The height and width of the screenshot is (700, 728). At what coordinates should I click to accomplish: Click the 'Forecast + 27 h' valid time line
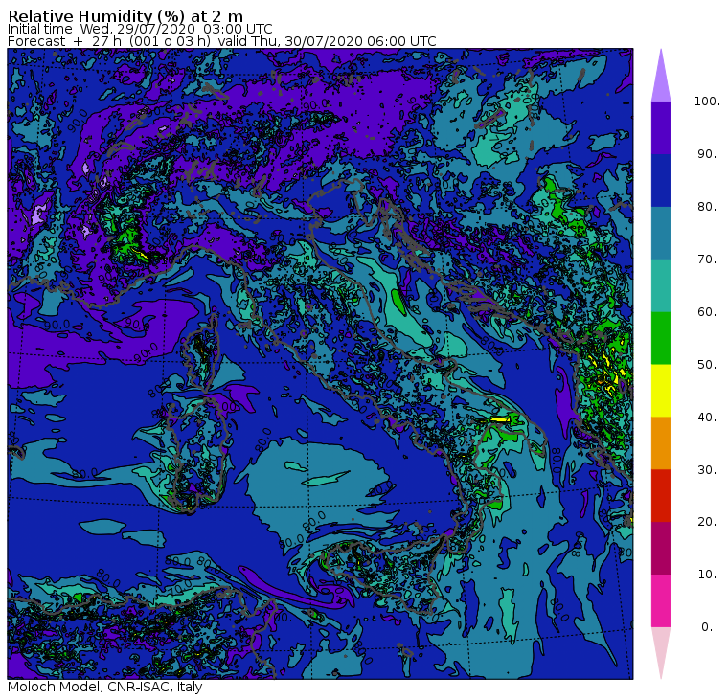pyautogui.click(x=222, y=41)
